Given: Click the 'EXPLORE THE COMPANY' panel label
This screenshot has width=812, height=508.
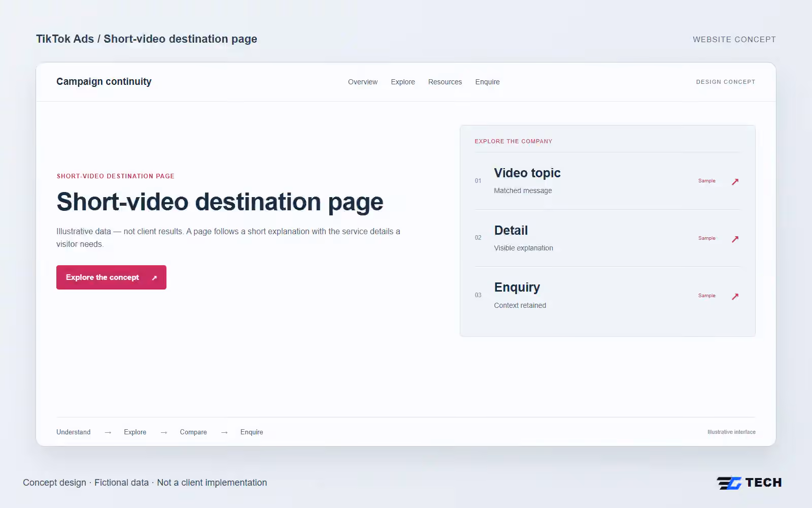Looking at the screenshot, I should pos(513,141).
